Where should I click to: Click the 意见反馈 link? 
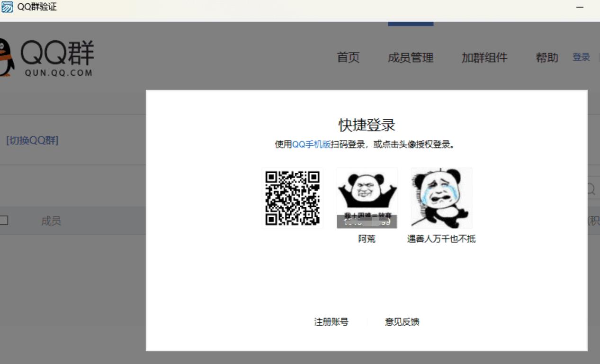pyautogui.click(x=402, y=322)
